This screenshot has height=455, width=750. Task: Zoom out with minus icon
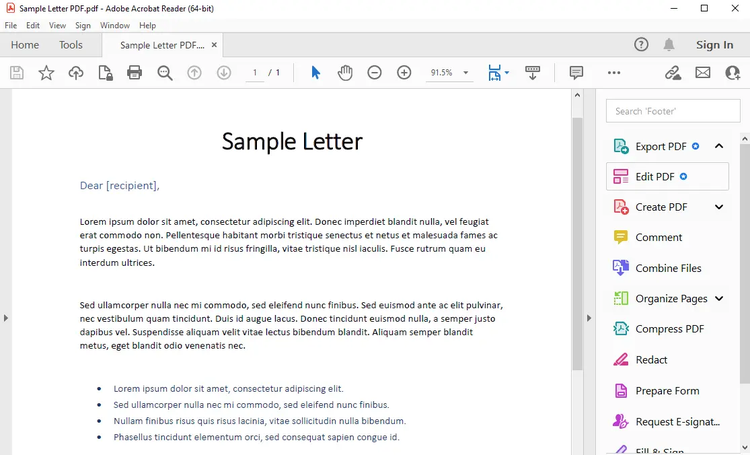point(375,73)
